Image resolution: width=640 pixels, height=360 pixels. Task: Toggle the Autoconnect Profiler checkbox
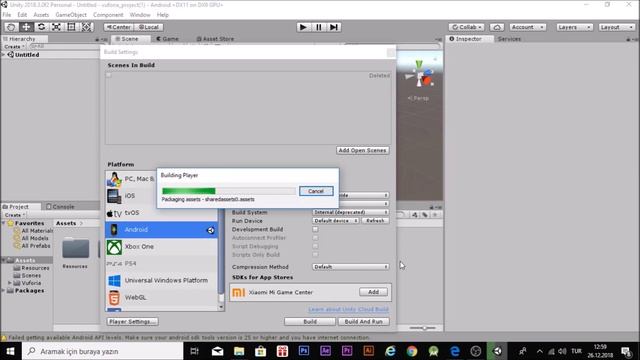tap(315, 238)
